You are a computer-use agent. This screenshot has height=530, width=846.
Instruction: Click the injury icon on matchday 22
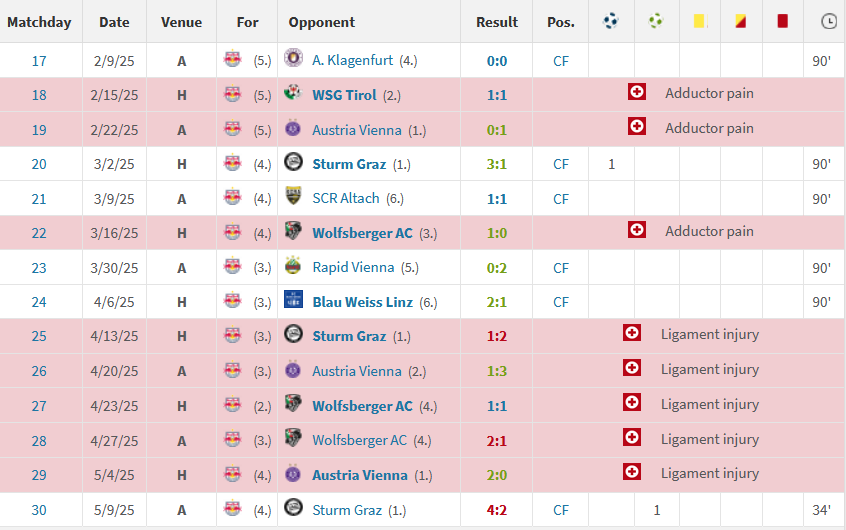pos(636,231)
